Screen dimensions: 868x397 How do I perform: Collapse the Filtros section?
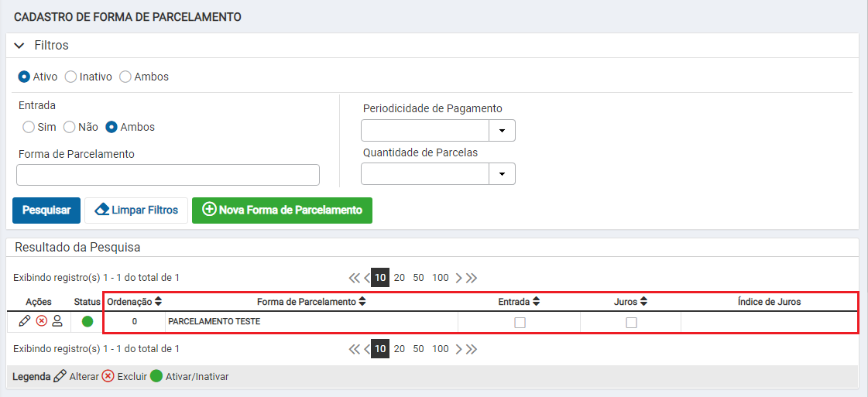coord(20,46)
